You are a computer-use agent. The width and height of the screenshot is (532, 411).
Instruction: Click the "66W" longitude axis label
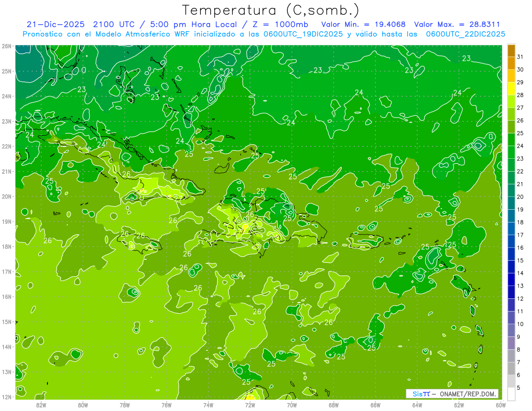[376, 405]
